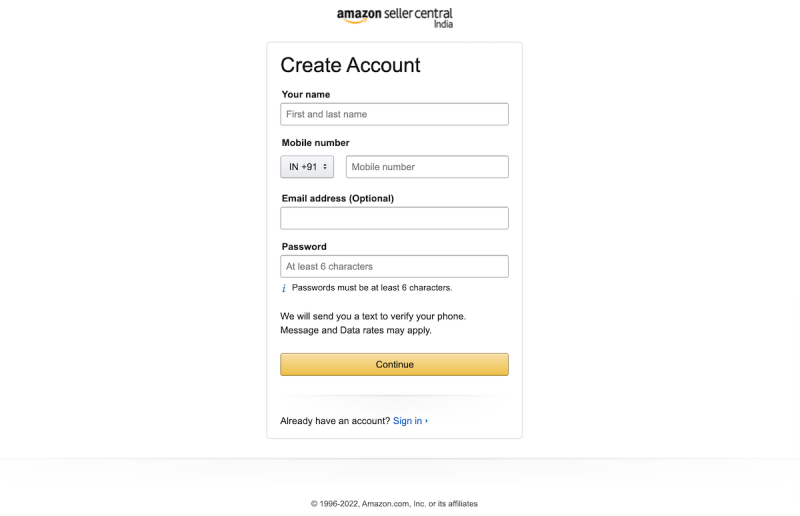Screen dimensions: 800x516
Task: Select the Mobile number input box
Action: pos(427,167)
